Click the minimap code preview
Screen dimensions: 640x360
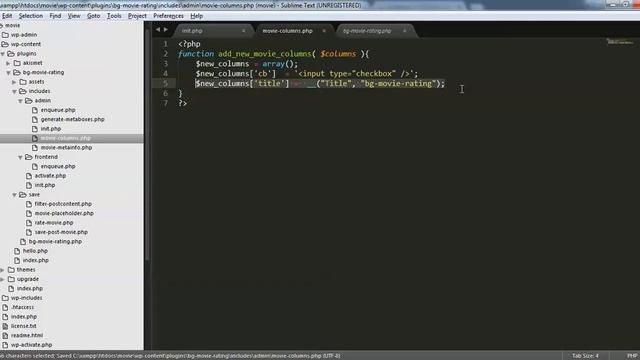620,42
